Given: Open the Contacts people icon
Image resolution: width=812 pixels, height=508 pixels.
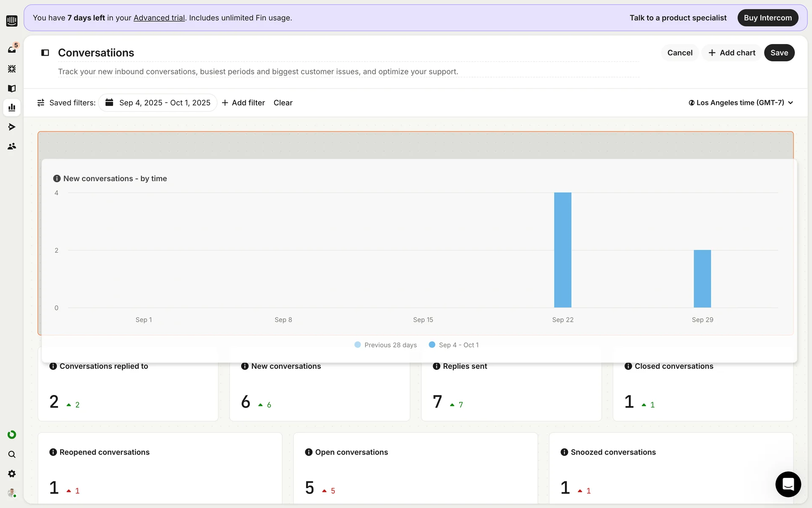Looking at the screenshot, I should tap(12, 146).
